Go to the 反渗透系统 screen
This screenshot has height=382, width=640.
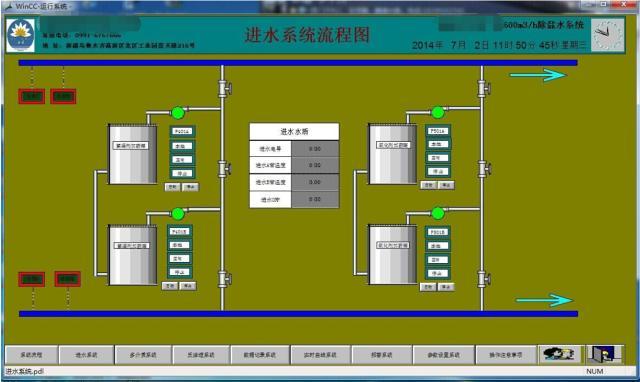201,355
